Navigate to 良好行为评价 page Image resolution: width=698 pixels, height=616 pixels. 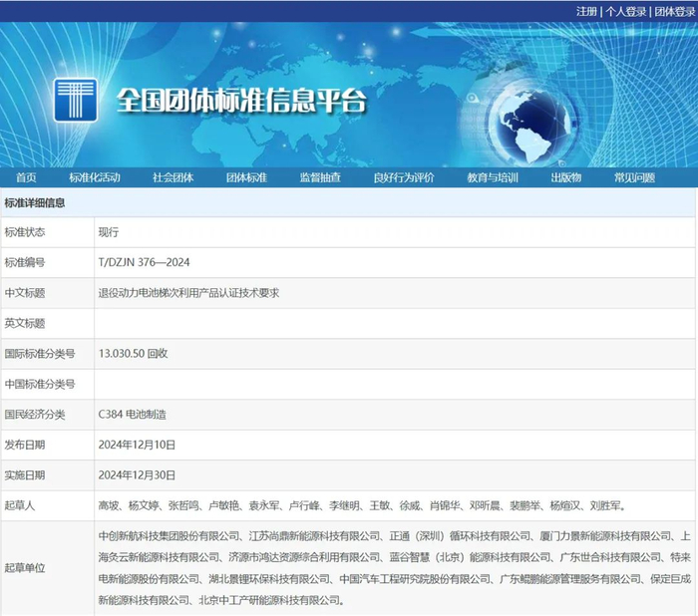pos(404,177)
